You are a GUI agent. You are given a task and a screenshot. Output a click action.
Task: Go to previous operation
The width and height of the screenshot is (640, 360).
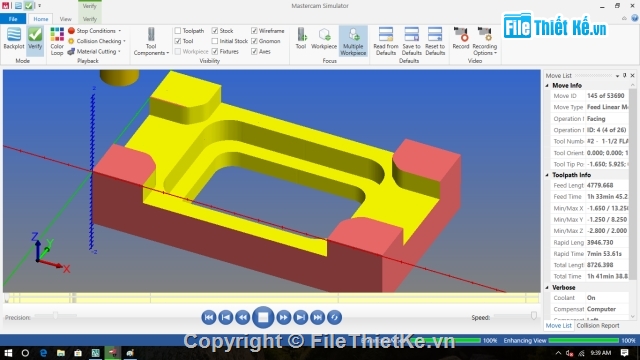pos(226,317)
